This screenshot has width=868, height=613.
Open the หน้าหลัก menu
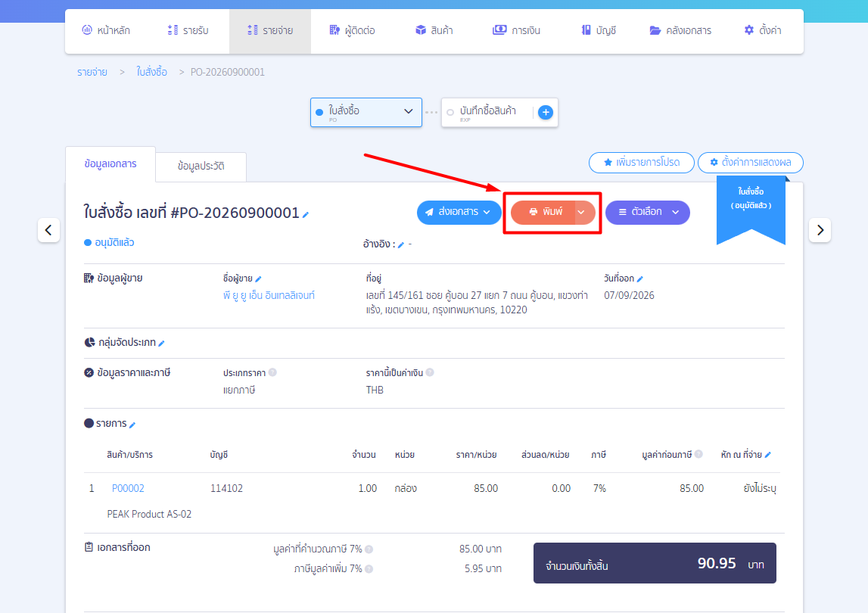point(106,30)
